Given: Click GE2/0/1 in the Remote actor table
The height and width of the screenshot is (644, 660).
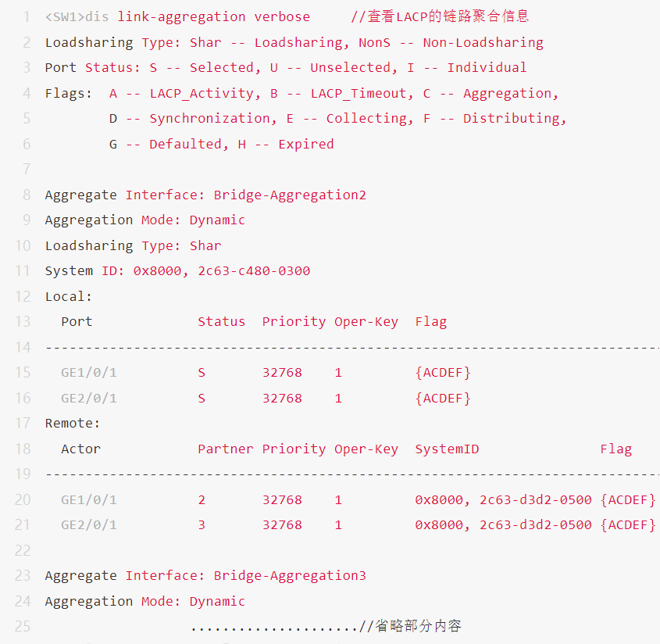Looking at the screenshot, I should pyautogui.click(x=89, y=525).
